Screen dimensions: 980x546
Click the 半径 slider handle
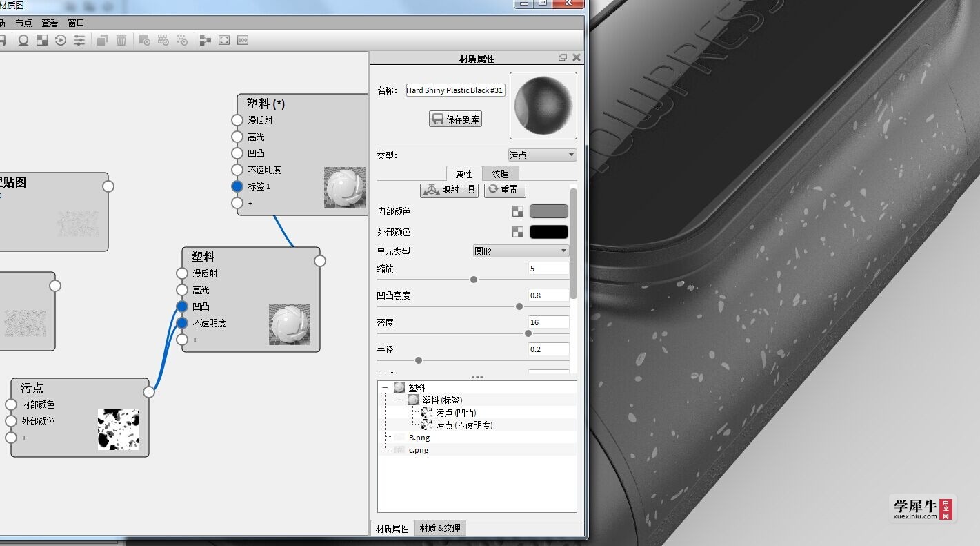[419, 360]
